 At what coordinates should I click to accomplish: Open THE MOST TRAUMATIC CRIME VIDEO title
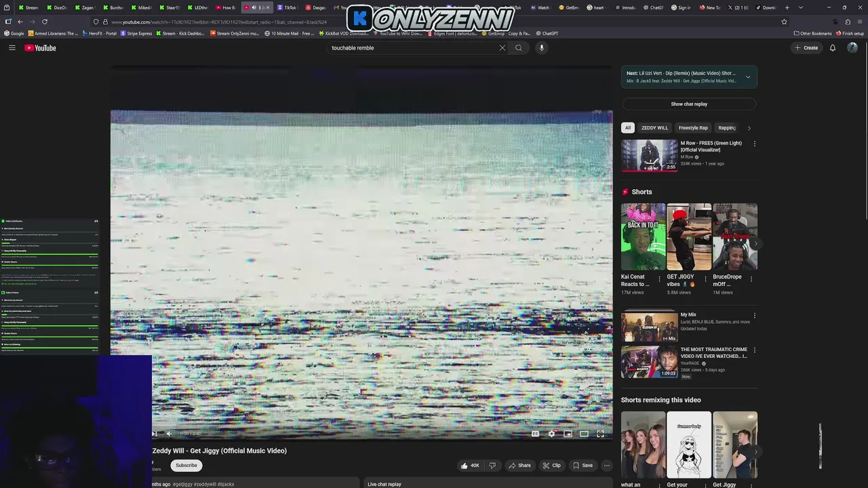[713, 352]
